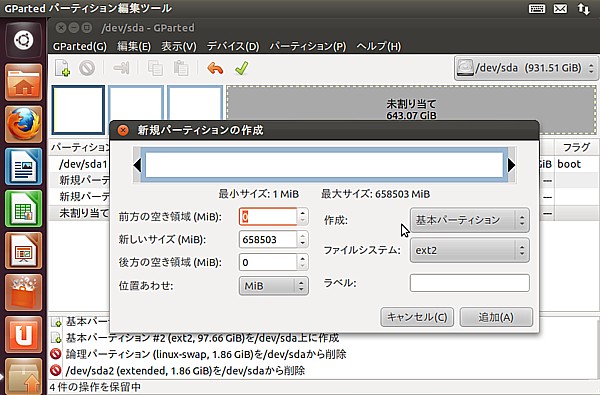Click the パーティション column header
Image resolution: width=600 pixels, height=395 pixels.
tap(80, 147)
